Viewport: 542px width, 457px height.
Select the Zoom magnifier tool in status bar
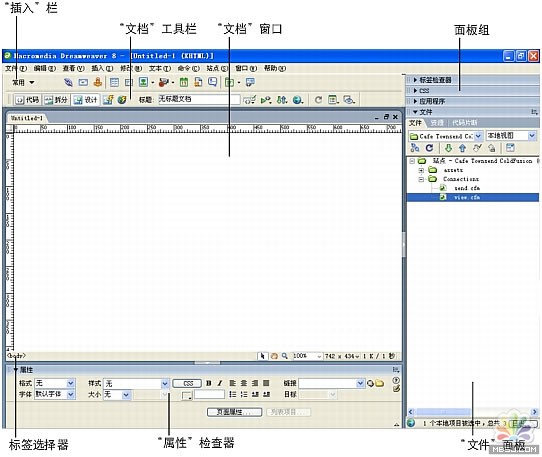click(x=284, y=356)
